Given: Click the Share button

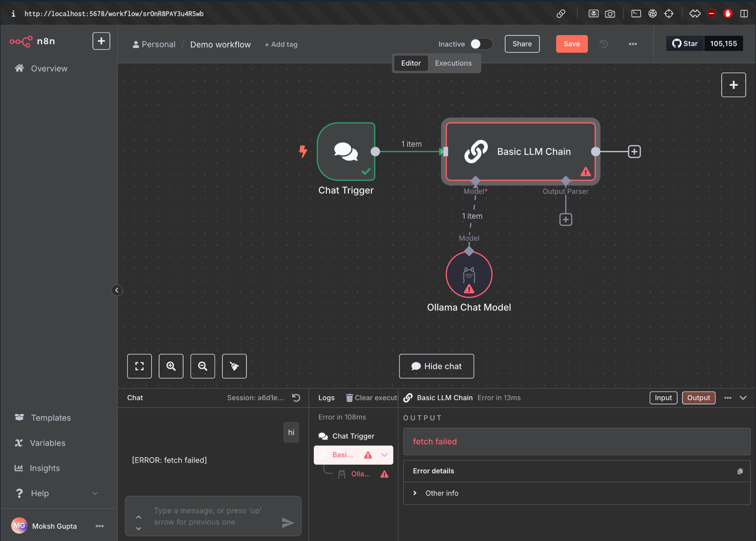Looking at the screenshot, I should pos(522,44).
